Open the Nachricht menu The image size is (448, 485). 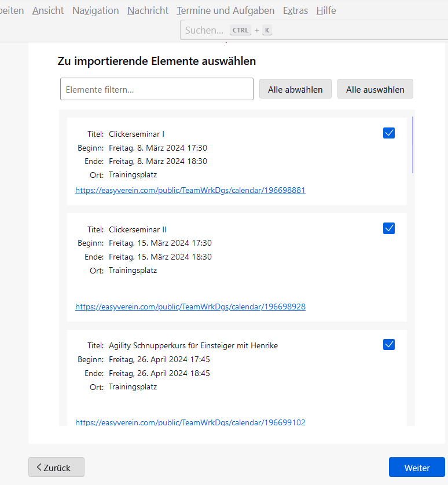(148, 10)
